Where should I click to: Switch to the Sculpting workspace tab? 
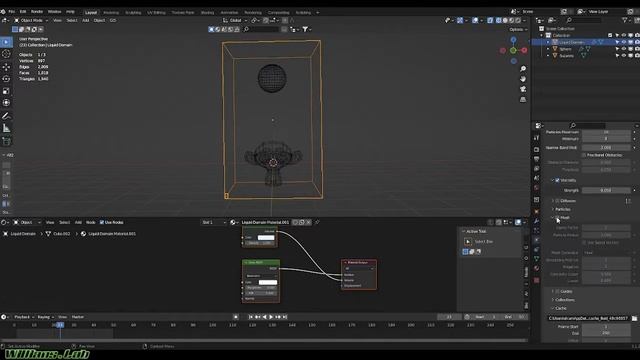(133, 13)
